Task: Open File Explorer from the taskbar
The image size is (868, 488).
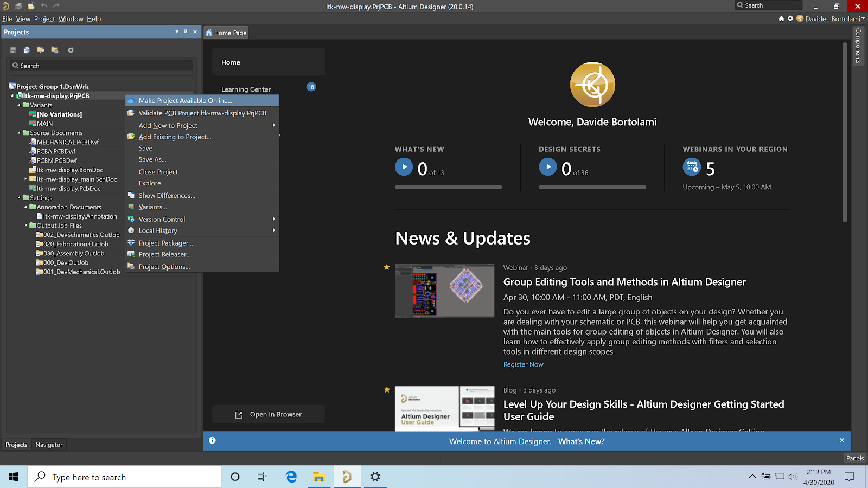Action: [319, 477]
